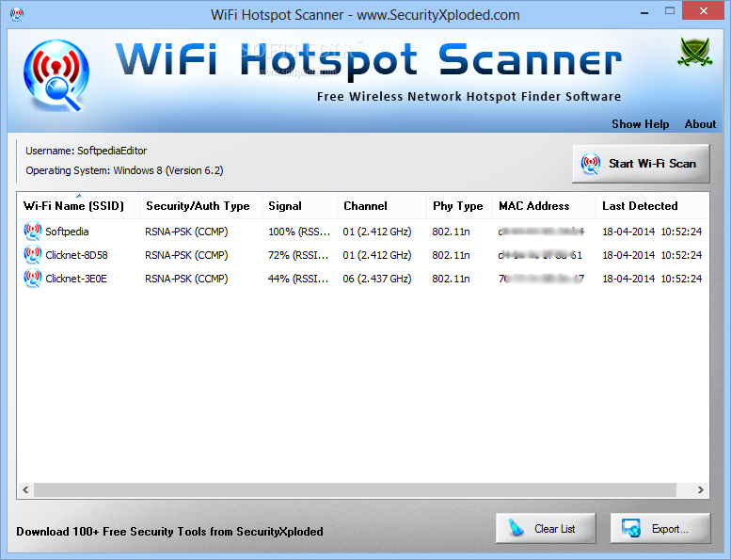Click the 44% signal value cell

298,279
